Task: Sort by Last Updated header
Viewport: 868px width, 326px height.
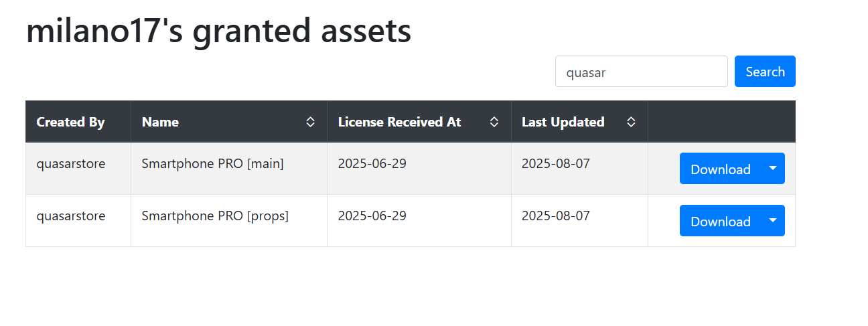Action: (x=579, y=122)
